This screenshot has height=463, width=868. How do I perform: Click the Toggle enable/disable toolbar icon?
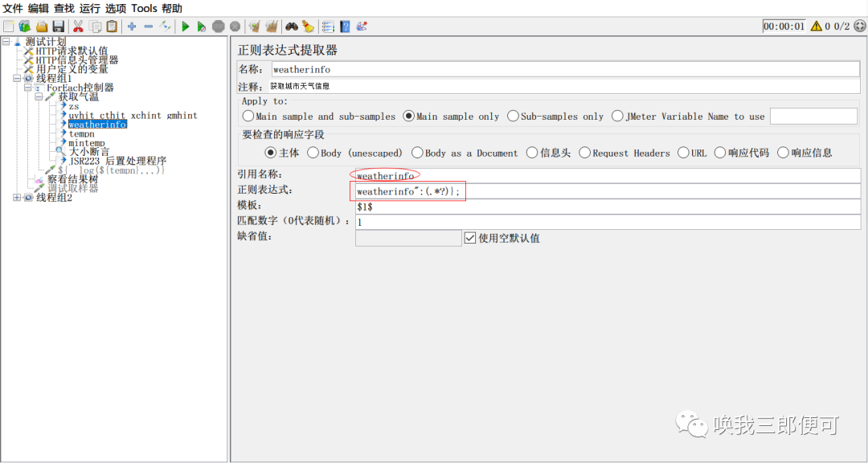pyautogui.click(x=165, y=26)
